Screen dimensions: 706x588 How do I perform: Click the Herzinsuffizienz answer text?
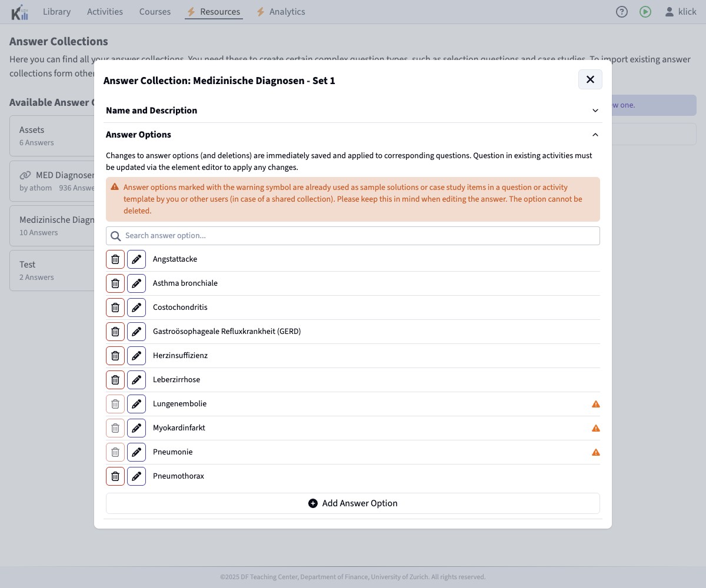(180, 356)
